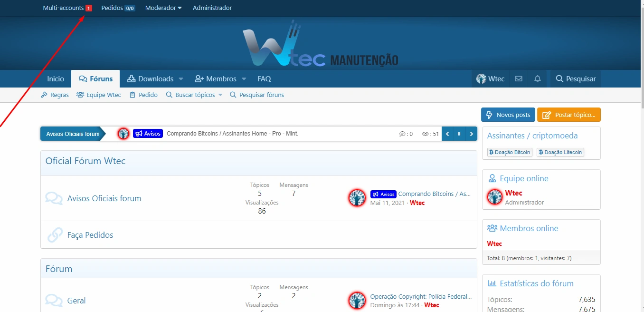The width and height of the screenshot is (644, 312).
Task: Pause the notices ticker
Action: pyautogui.click(x=459, y=134)
